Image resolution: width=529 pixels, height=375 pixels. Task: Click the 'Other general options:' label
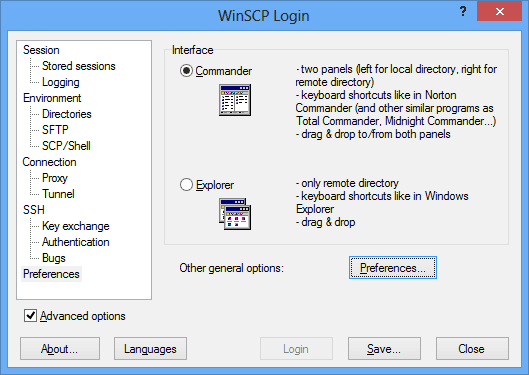pyautogui.click(x=231, y=268)
